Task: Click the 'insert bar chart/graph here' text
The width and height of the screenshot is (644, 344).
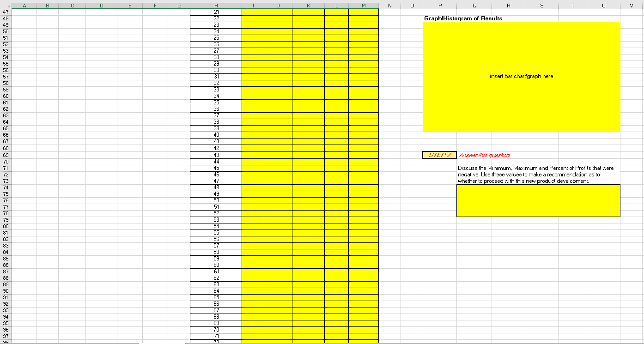Action: [522, 76]
